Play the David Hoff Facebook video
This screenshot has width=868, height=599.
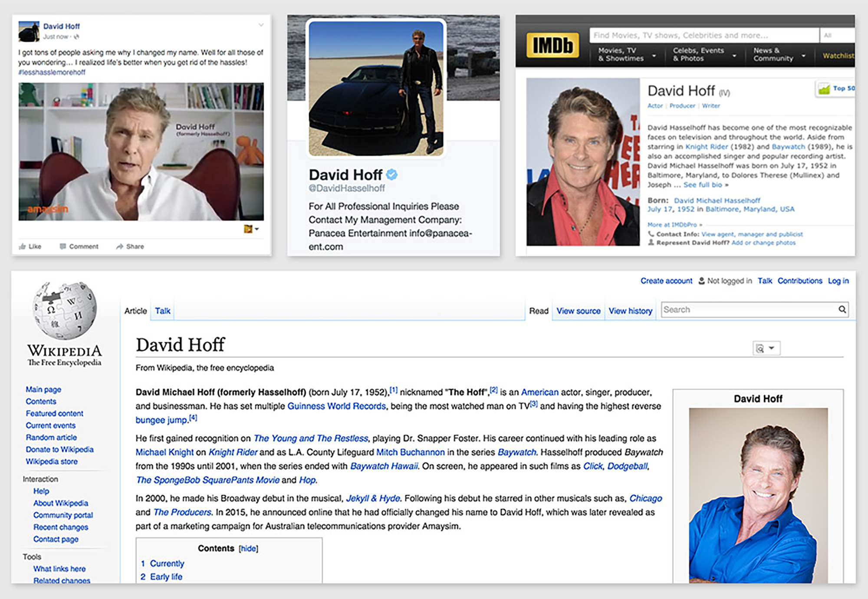(141, 152)
